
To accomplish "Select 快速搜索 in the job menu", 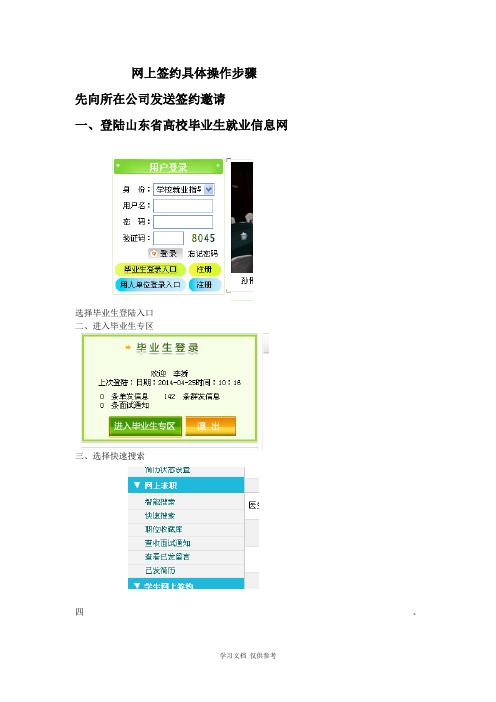I will pos(160,516).
